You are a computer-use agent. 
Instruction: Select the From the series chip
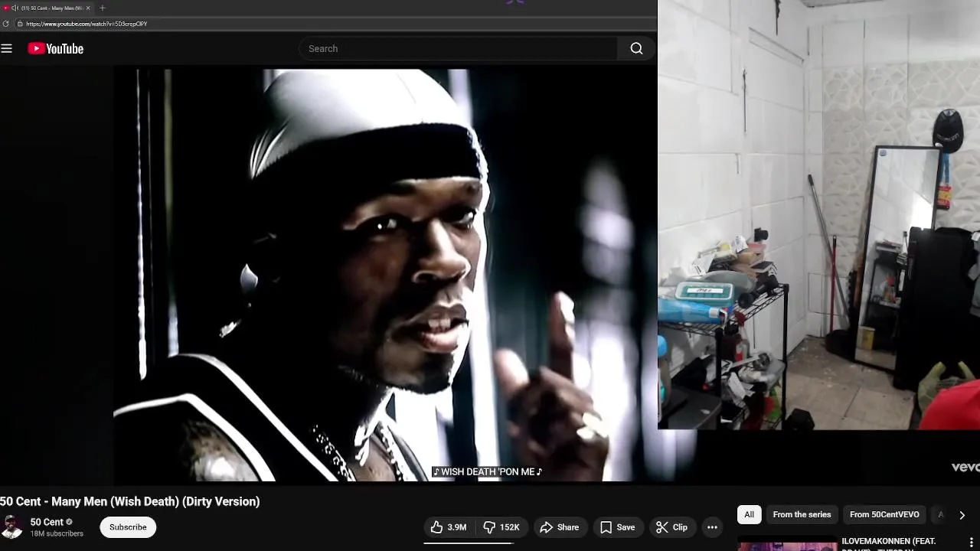802,514
